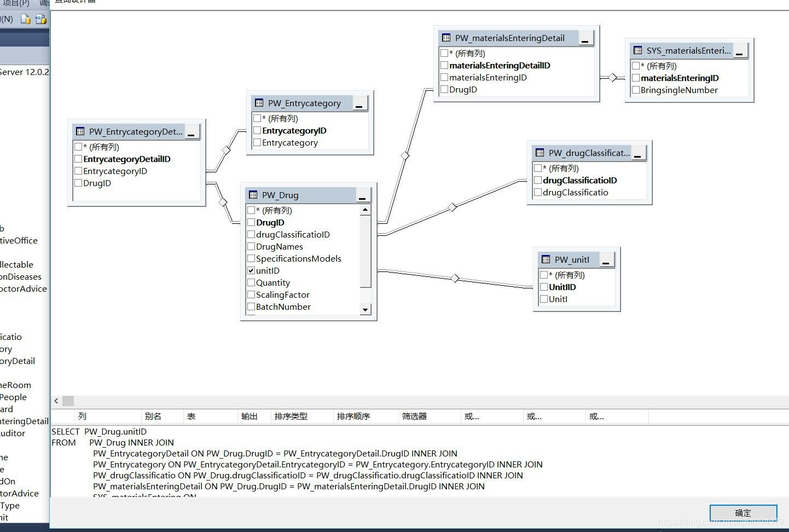Check EntrycategoryID in PW_Entrycategory table
Image resolution: width=789 pixels, height=532 pixels.
point(257,130)
